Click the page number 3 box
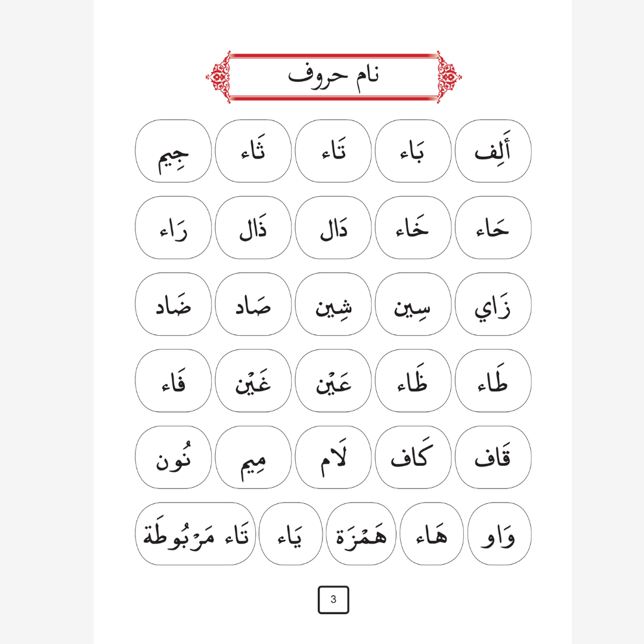The image size is (644, 644). tap(333, 600)
